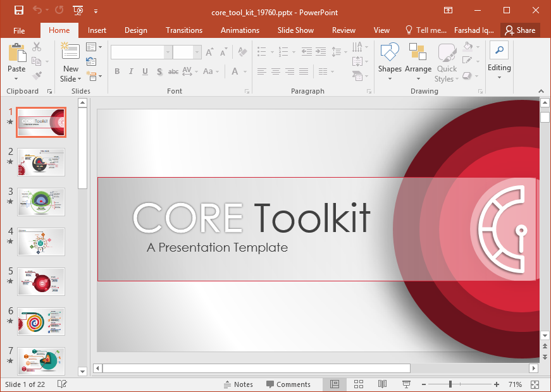Select slide 5 thumbnail in the panel

[x=41, y=281]
